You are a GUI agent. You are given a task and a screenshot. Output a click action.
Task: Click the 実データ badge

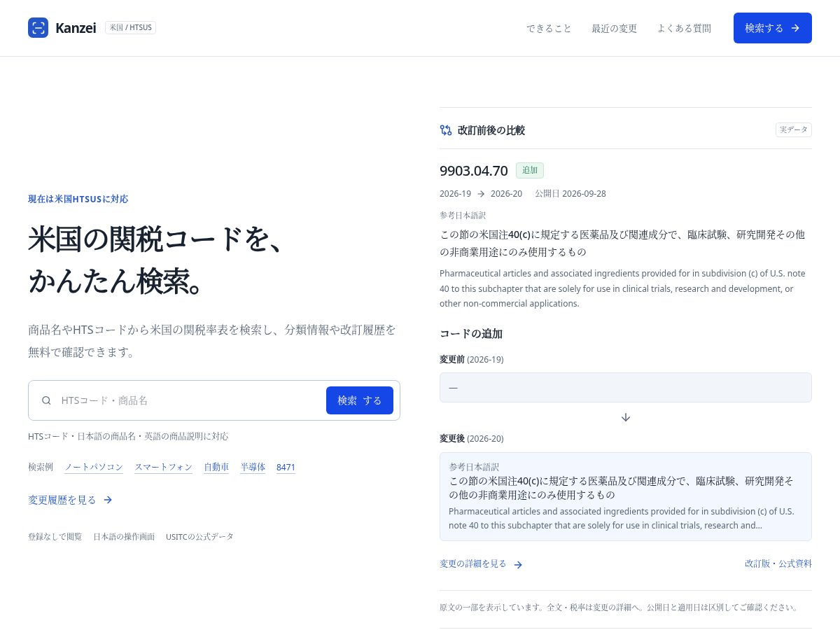794,130
